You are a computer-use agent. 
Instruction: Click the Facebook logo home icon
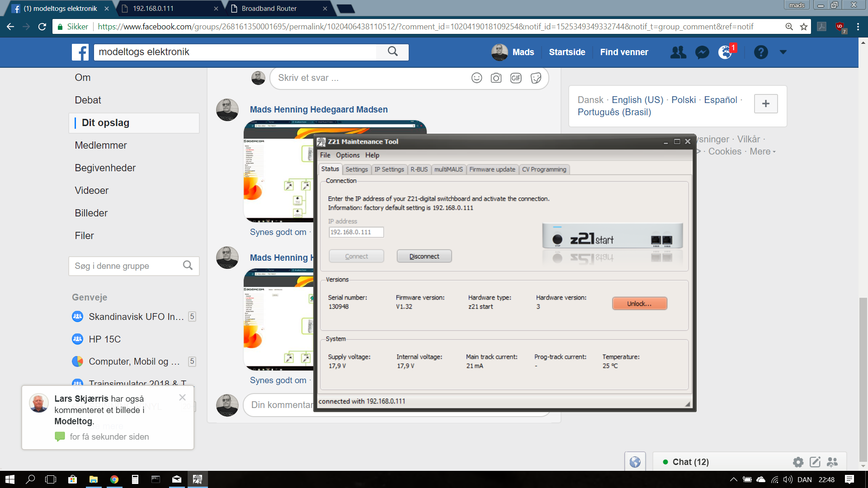(x=80, y=52)
